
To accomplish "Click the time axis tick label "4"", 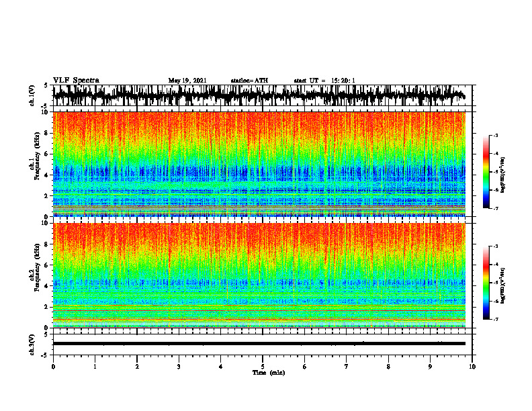I will [221, 367].
